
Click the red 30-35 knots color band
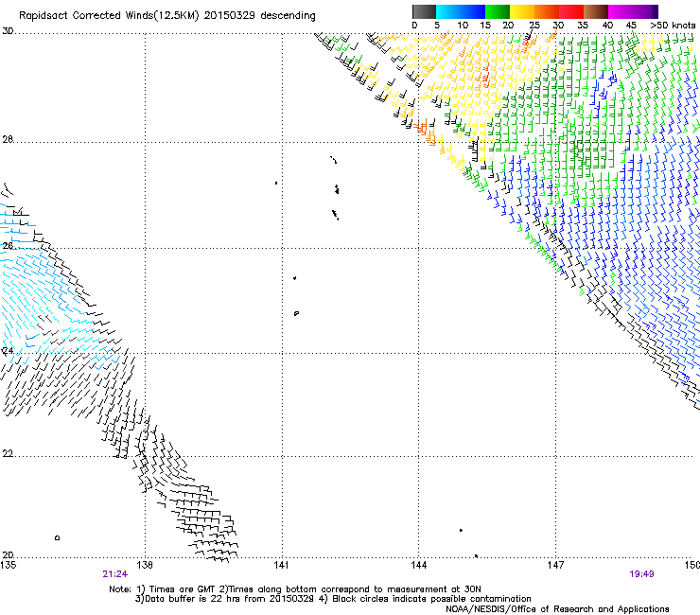tap(571, 11)
